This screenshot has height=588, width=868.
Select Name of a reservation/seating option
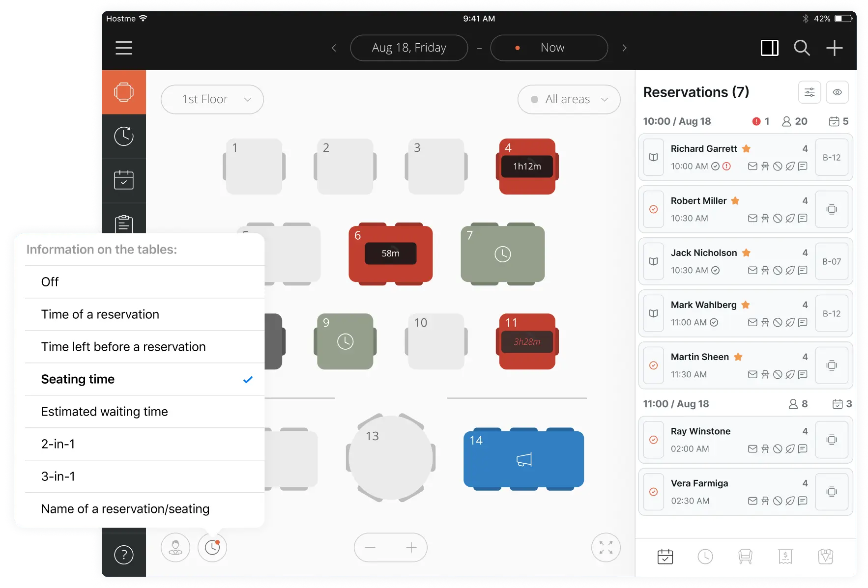(x=145, y=509)
